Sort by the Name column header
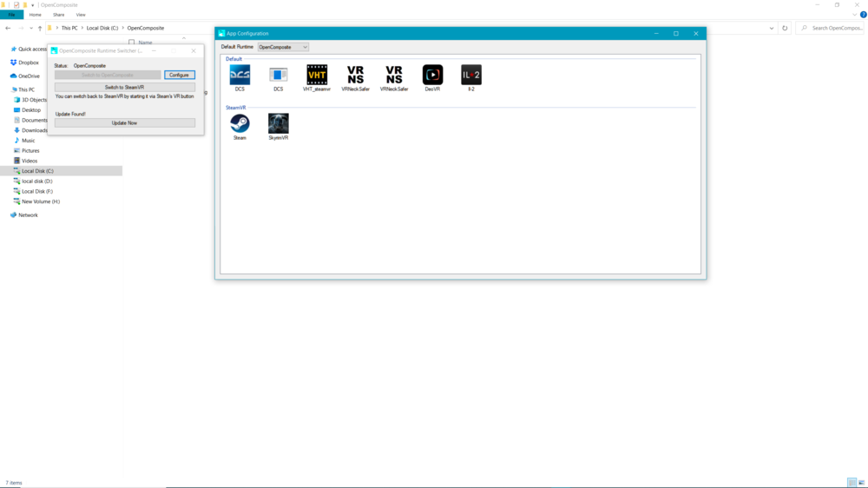 [x=145, y=43]
